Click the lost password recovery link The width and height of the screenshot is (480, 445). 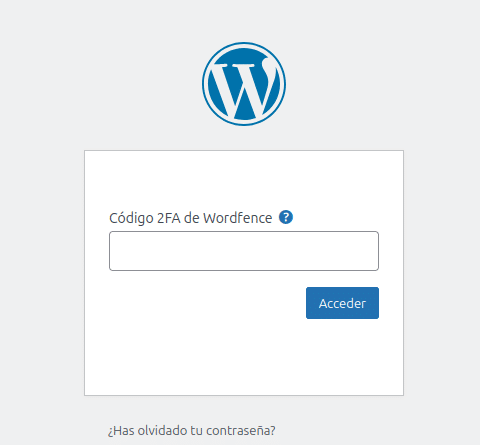[x=192, y=430]
